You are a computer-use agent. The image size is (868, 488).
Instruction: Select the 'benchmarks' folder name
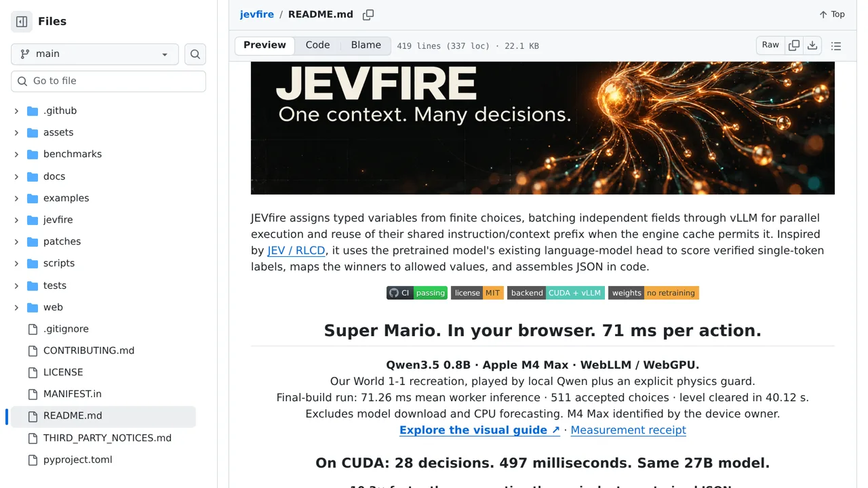pos(73,154)
